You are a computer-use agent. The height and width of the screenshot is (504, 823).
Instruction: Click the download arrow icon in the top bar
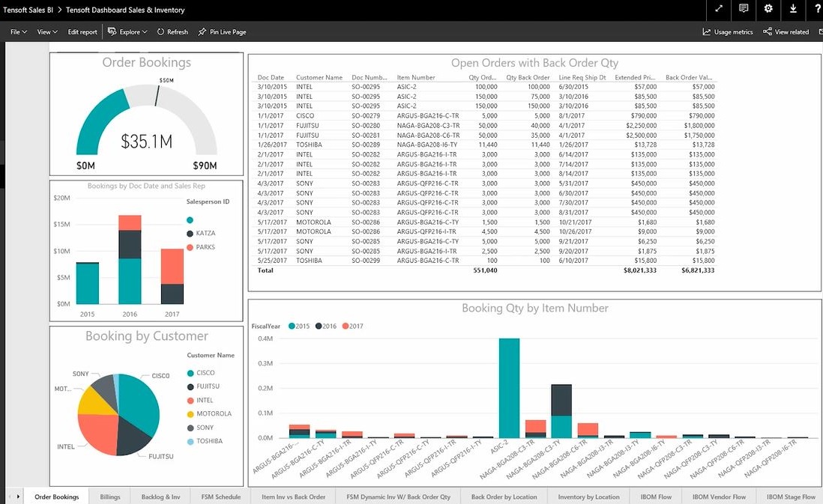pyautogui.click(x=793, y=8)
